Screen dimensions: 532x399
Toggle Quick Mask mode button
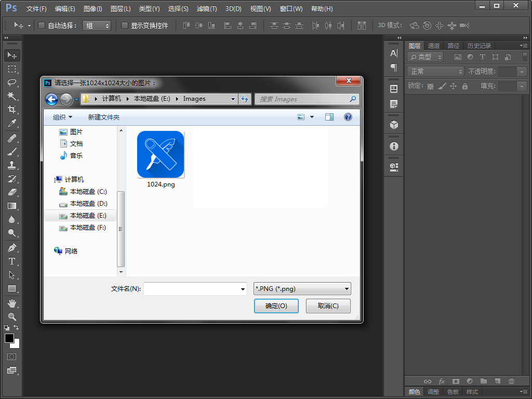(x=12, y=356)
